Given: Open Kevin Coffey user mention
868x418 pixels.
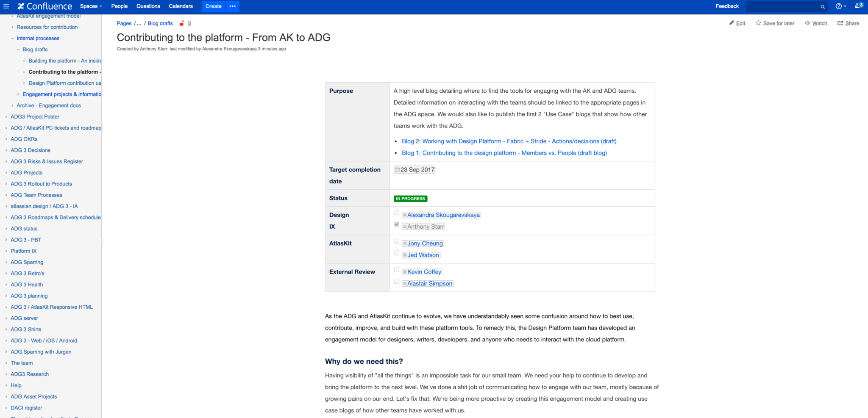Looking at the screenshot, I should [x=422, y=272].
